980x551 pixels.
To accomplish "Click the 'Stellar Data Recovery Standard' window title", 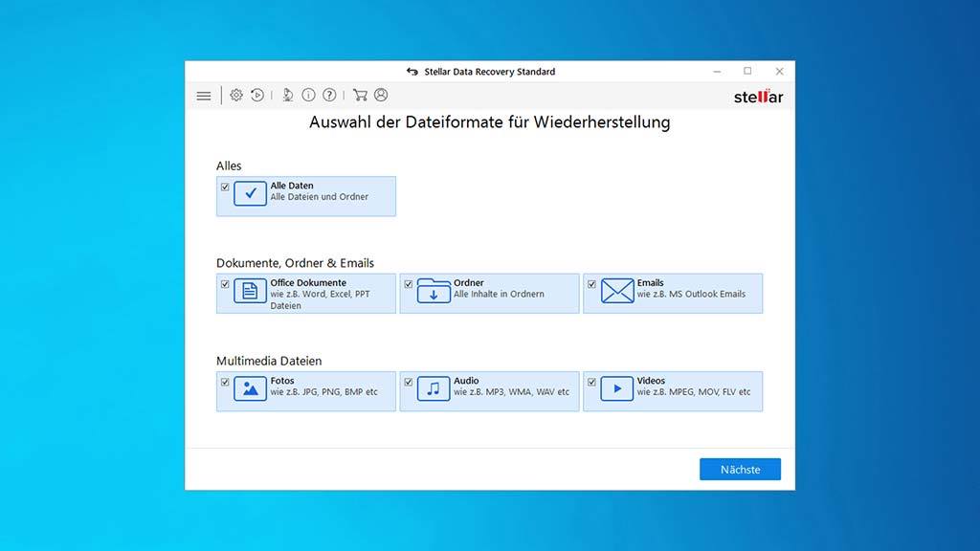I will [489, 72].
